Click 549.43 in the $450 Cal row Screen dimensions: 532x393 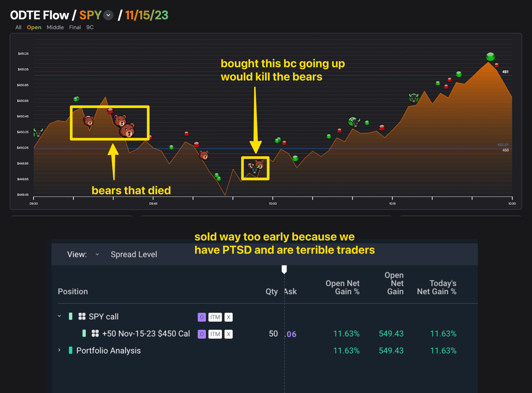[391, 334]
